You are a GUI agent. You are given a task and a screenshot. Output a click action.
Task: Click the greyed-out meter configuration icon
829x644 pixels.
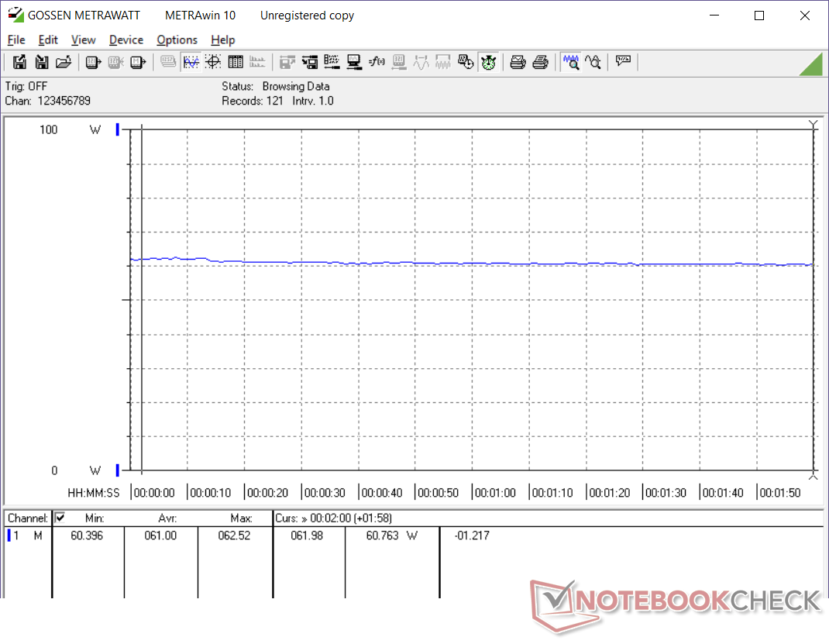[399, 63]
